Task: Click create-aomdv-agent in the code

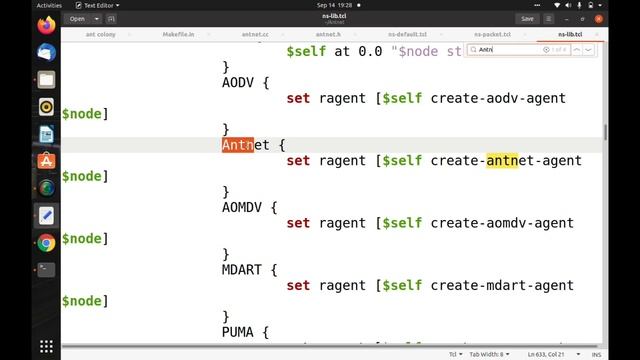Action: 502,223
